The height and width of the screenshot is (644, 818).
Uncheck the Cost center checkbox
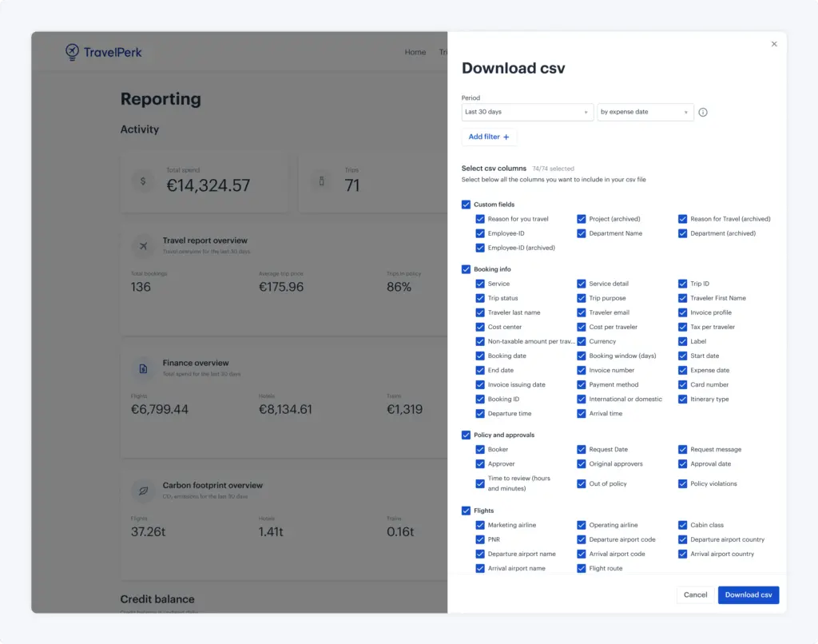[480, 328]
